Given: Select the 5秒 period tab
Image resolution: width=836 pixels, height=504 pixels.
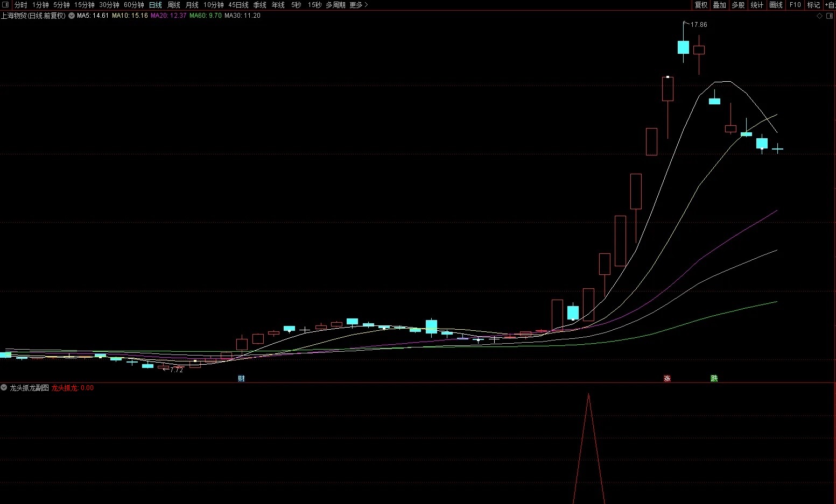Looking at the screenshot, I should coord(297,5).
